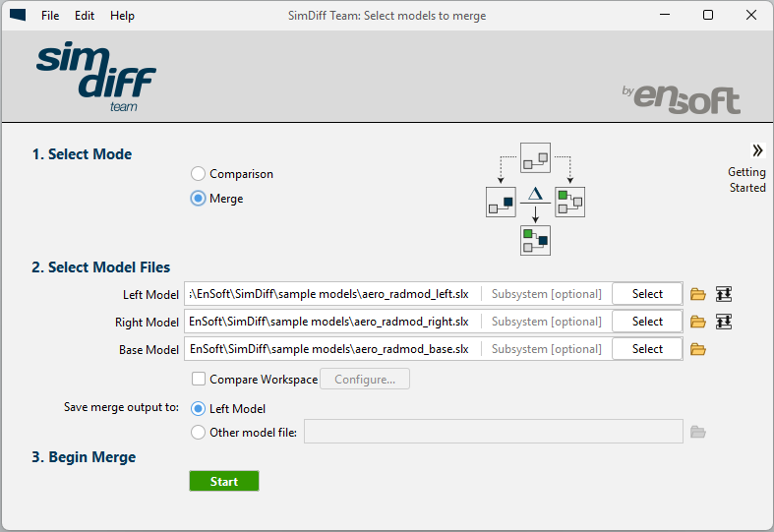The image size is (774, 532).
Task: Click the Left Model file path field
Action: (x=332, y=294)
